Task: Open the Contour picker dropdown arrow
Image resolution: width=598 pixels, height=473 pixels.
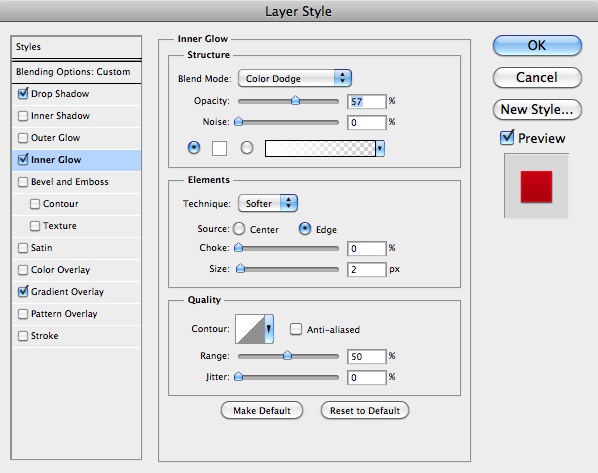Action: [x=269, y=329]
